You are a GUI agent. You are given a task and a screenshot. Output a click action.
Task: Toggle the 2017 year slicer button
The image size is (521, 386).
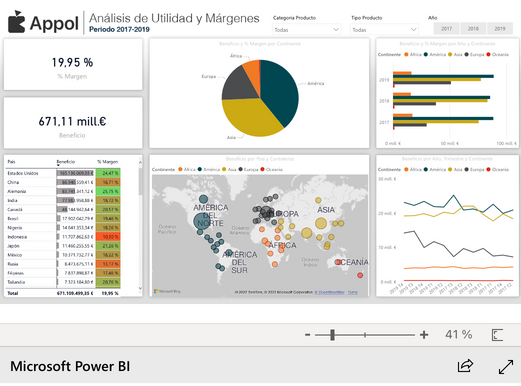point(446,29)
